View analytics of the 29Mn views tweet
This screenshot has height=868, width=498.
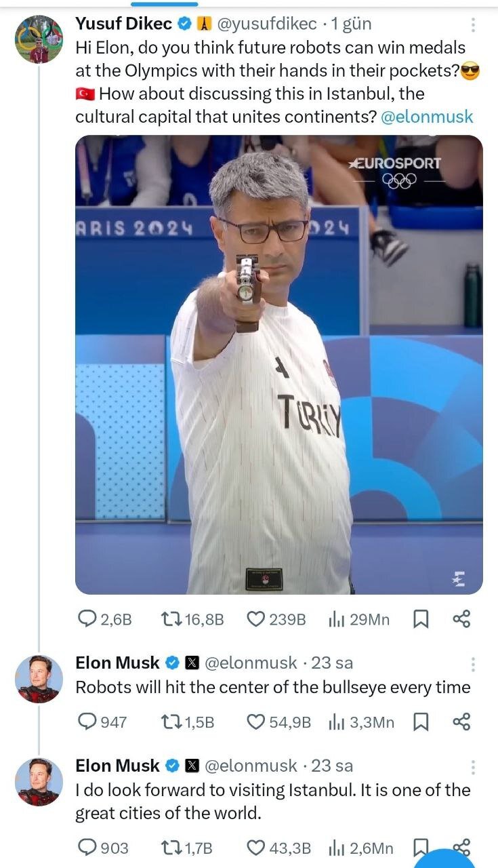click(337, 618)
